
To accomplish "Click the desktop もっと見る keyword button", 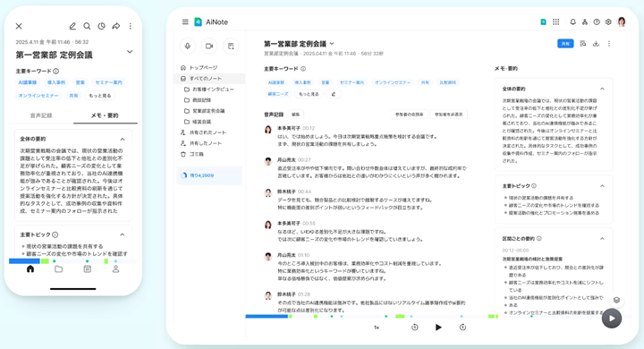I will coord(309,94).
